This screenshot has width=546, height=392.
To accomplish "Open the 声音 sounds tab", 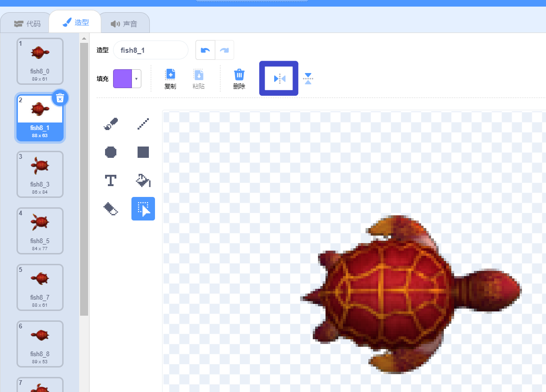I will 125,22.
